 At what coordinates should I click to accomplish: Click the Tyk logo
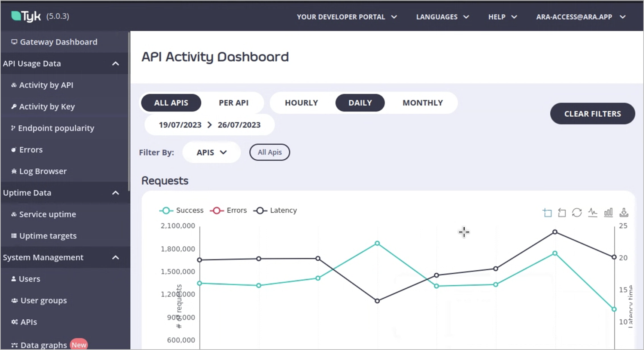pyautogui.click(x=26, y=16)
